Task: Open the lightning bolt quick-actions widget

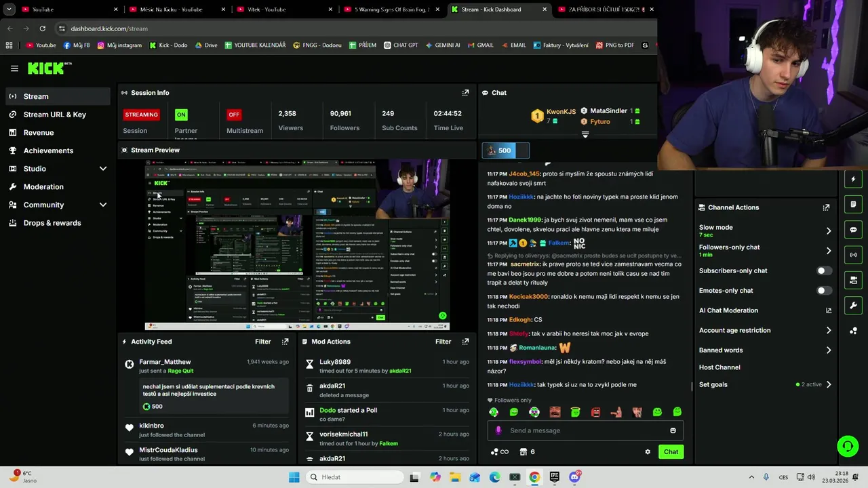Action: [853, 180]
